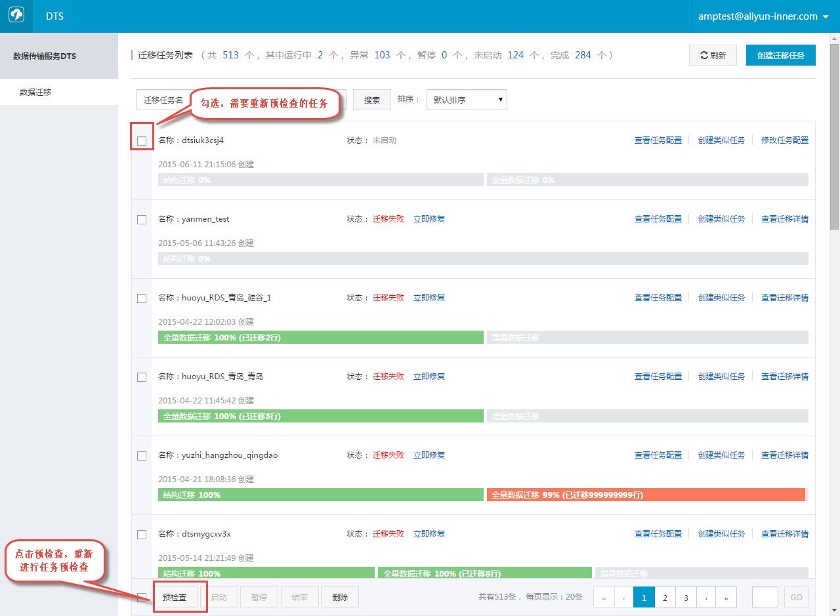
Task: Click 立即修复 for huoyu_RDS_青岛_硅谷_1
Action: (x=429, y=298)
